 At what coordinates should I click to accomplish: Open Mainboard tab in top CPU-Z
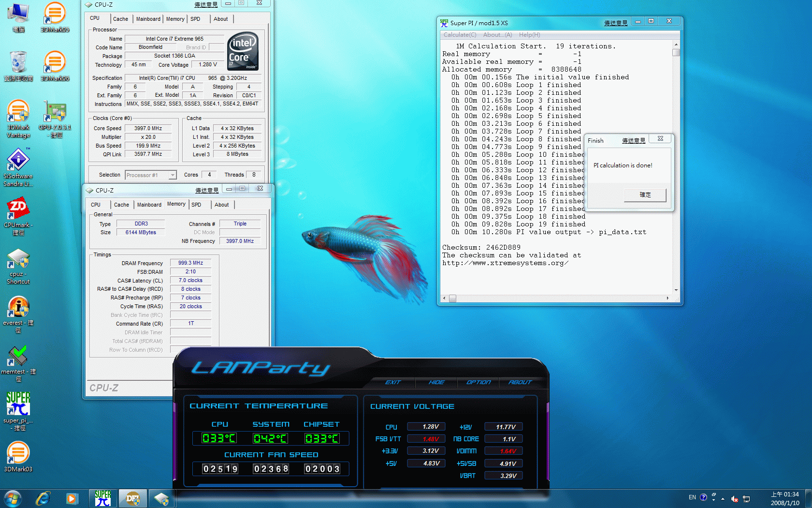coord(148,19)
